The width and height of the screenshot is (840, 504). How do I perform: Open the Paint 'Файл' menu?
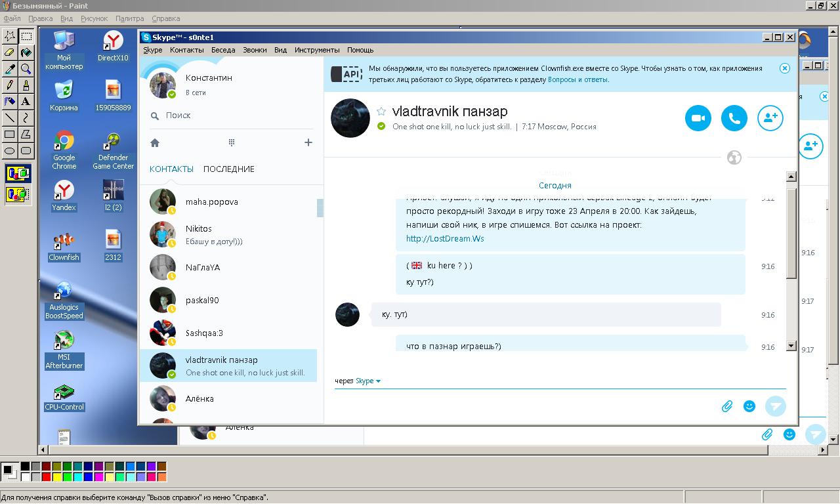pos(12,18)
